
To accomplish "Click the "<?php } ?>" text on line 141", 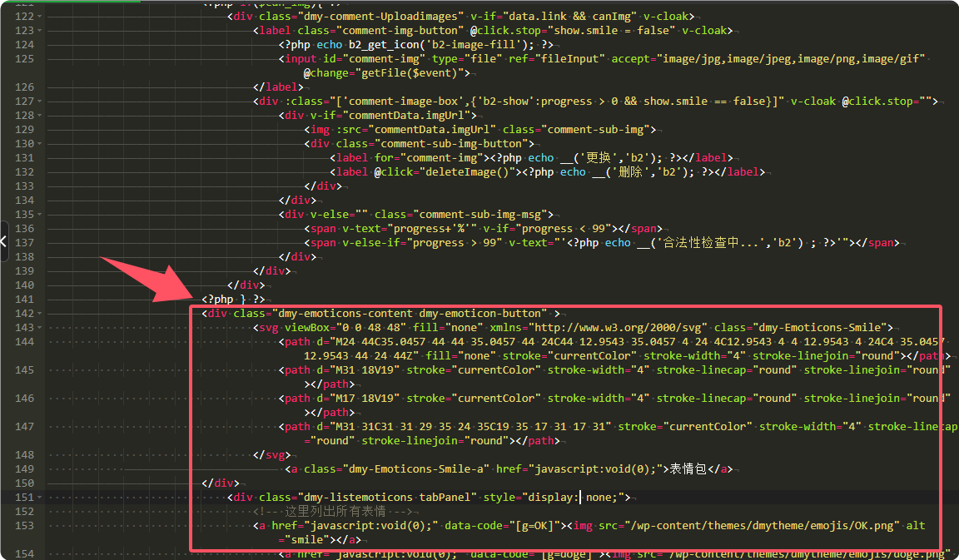I will coord(234,300).
